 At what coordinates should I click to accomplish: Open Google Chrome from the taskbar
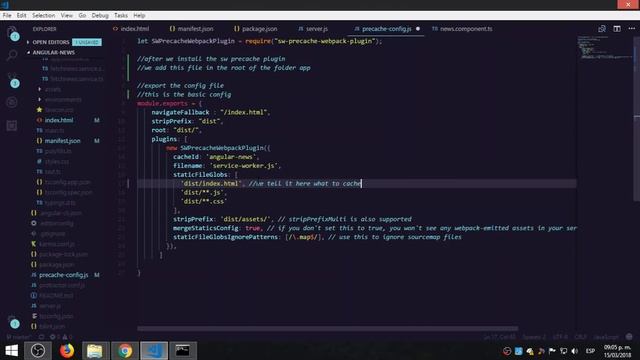coord(125,351)
